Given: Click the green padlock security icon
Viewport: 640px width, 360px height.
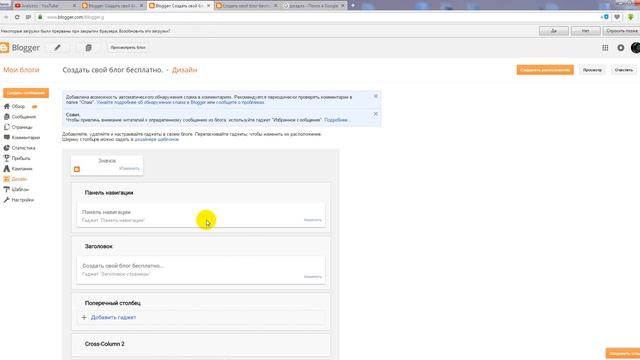Looking at the screenshot, I should [40, 17].
